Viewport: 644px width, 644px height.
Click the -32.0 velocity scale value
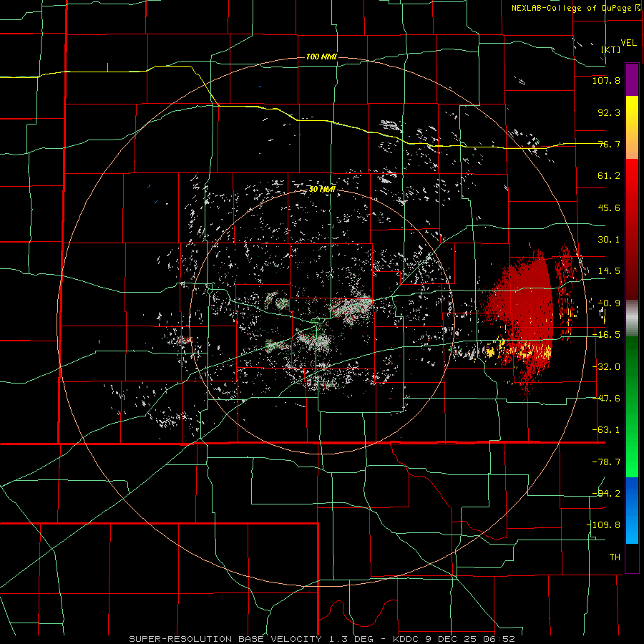606,367
